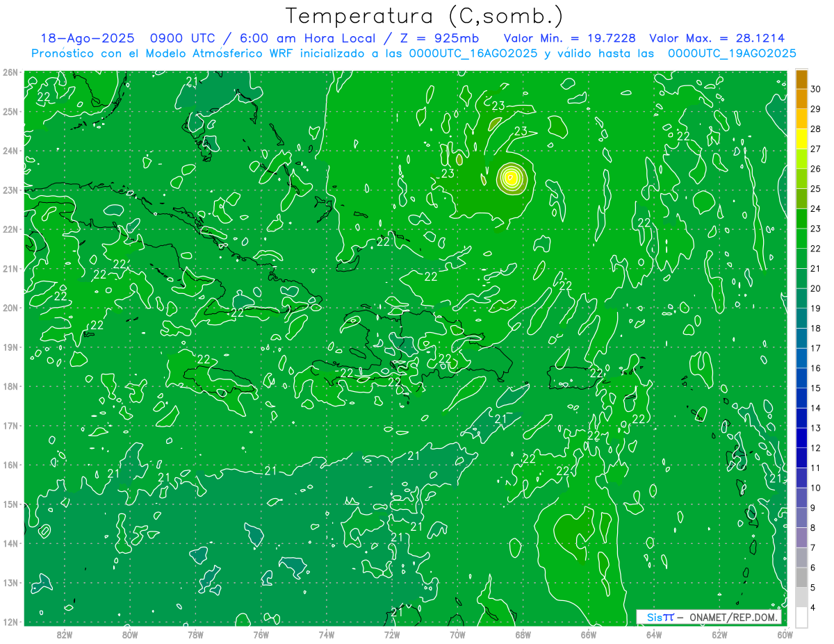Click the 68W longitude axis label
Viewport: 834px width, 644px height.
coord(523,634)
